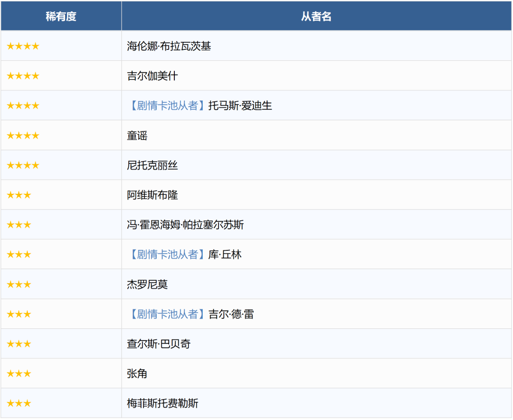513x420 pixels.
Task: Select servant name 吉尔伽美什
Action: pyautogui.click(x=152, y=76)
